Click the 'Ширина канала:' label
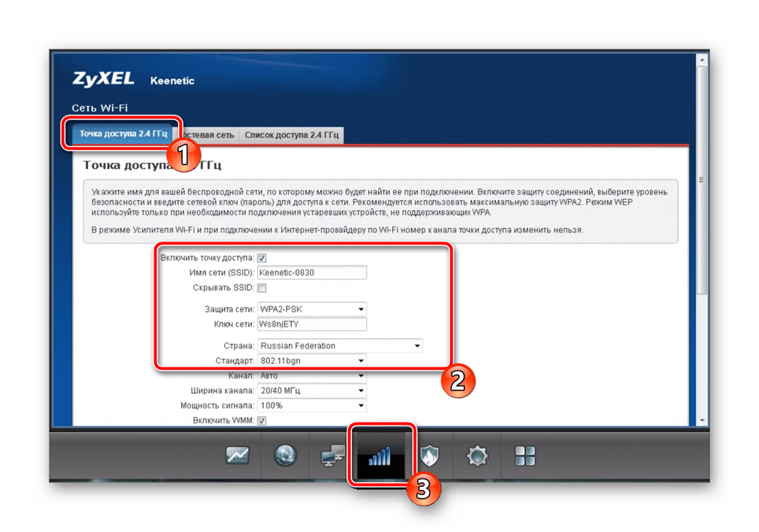 [222, 391]
